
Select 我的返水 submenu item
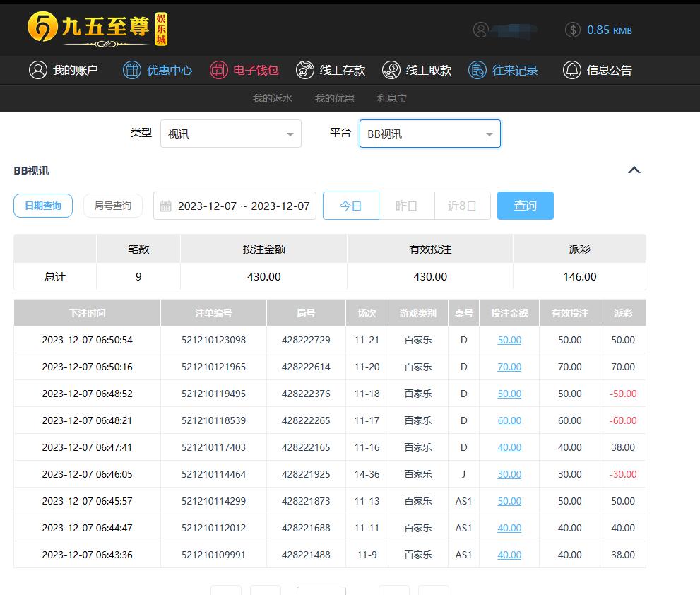tap(273, 98)
